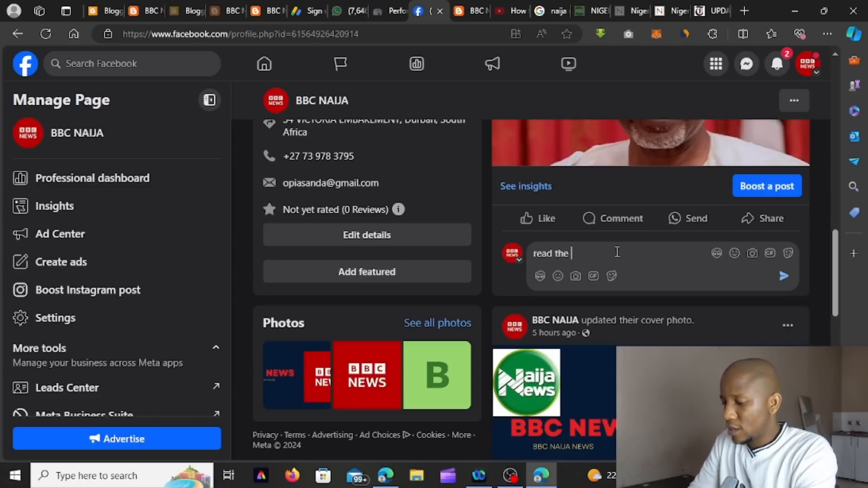The image size is (868, 488).
Task: Click See insights link
Action: coord(526,186)
